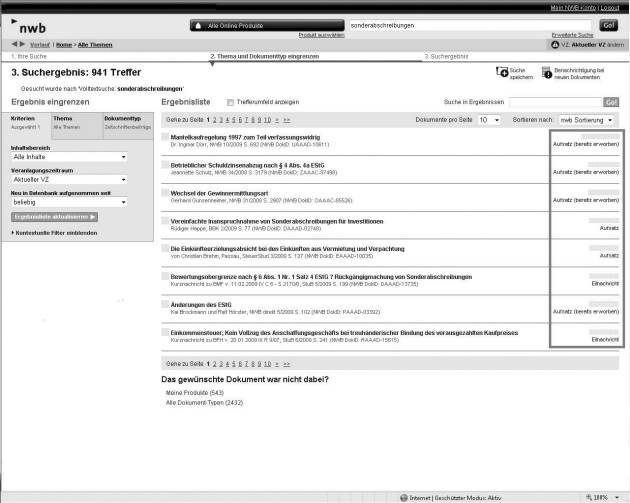Click the Benachrichtigung bei neuen Dokumenten icon
This screenshot has width=630, height=503.
point(546,72)
